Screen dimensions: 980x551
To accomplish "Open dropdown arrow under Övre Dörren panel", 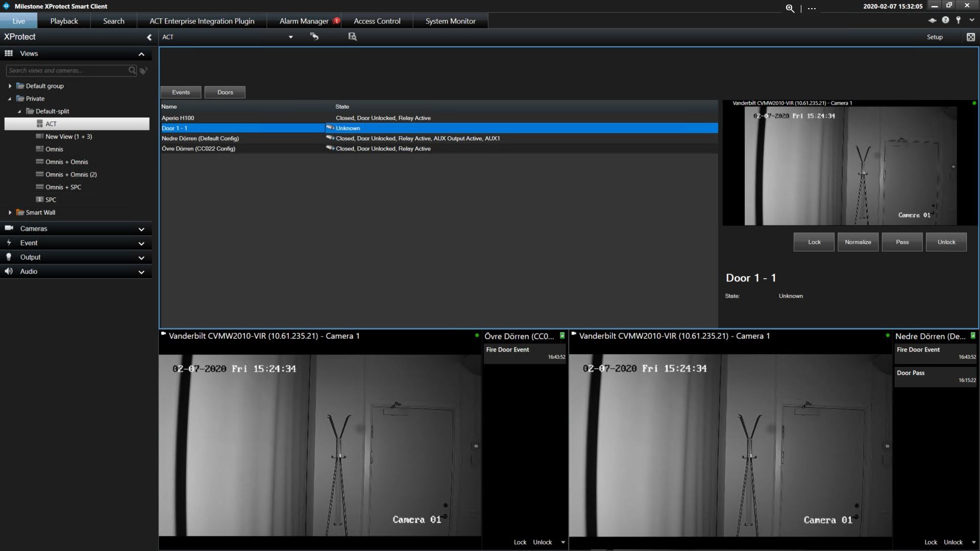I will [x=563, y=542].
